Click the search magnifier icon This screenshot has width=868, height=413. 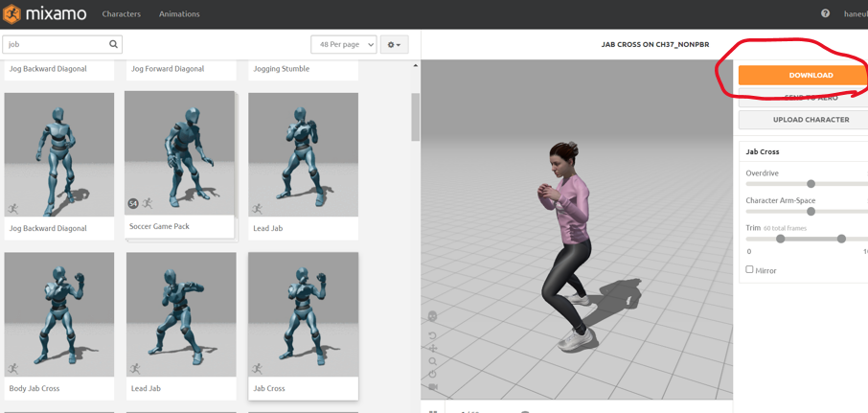click(113, 44)
